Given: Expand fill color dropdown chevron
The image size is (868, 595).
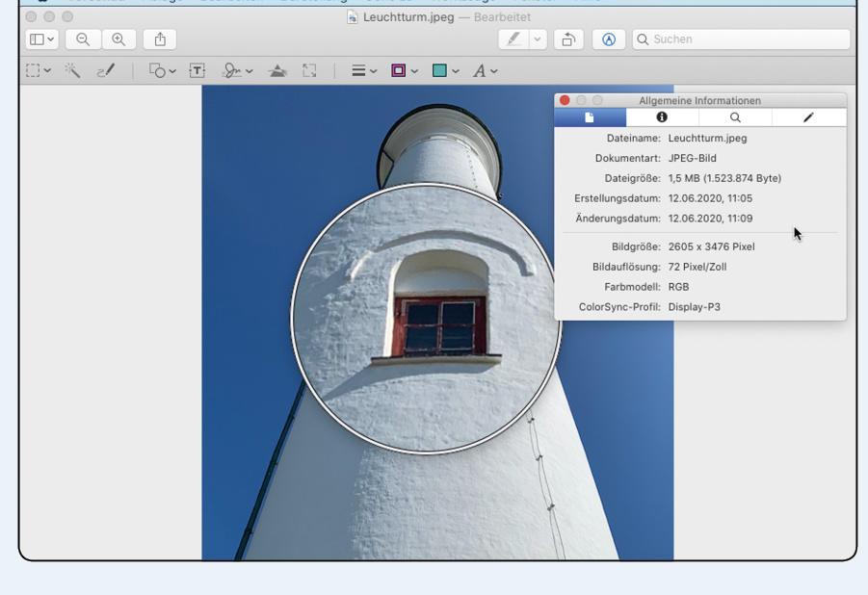Looking at the screenshot, I should 456,71.
